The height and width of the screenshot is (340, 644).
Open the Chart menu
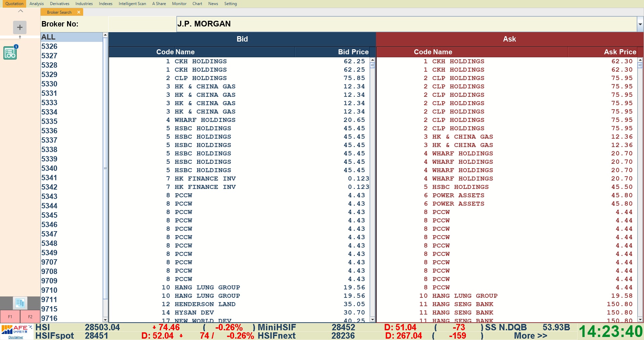point(197,4)
